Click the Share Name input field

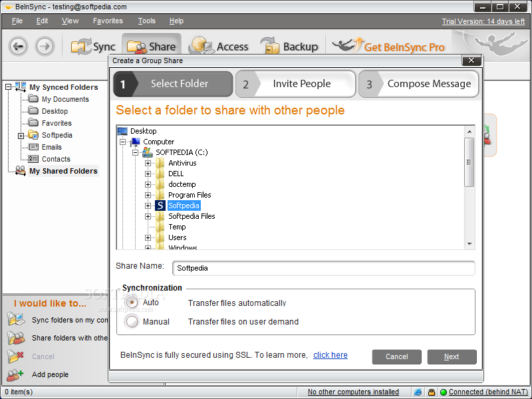coord(324,268)
